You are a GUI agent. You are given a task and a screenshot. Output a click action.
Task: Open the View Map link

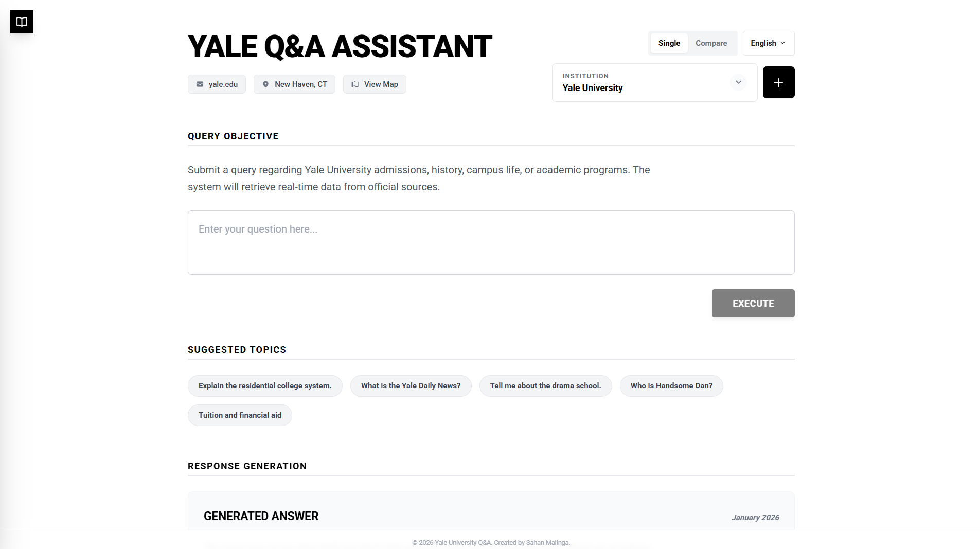[375, 84]
